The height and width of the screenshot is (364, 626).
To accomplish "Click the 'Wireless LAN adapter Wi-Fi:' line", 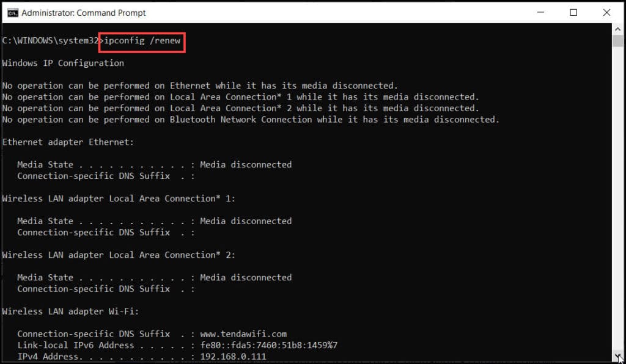I will coord(70,311).
